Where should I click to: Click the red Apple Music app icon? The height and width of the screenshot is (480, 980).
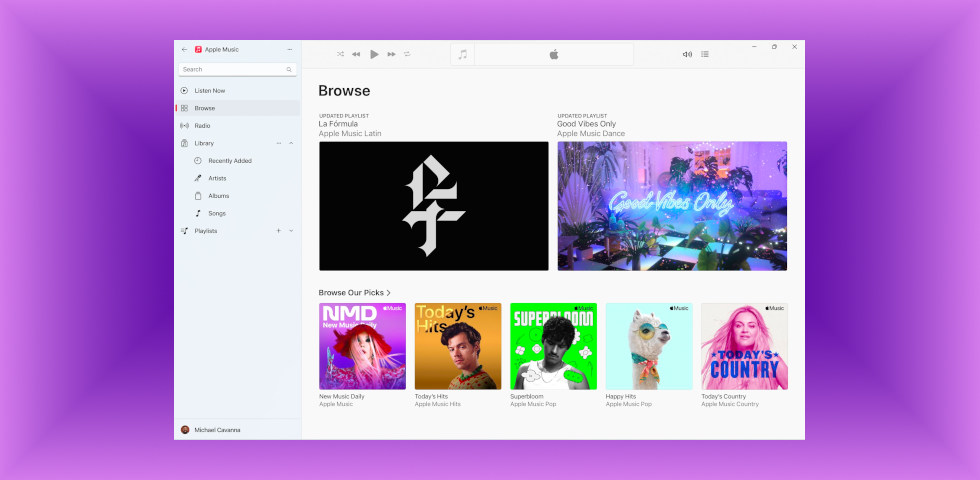[x=198, y=49]
